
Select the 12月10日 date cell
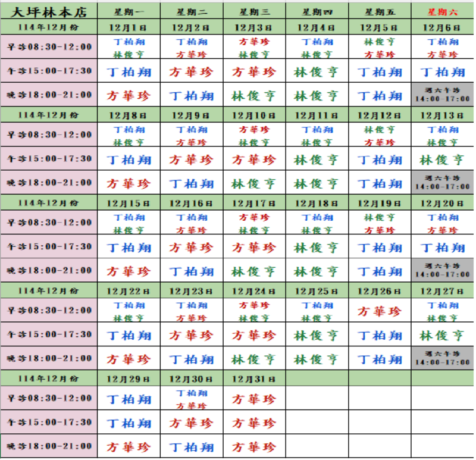[x=254, y=115]
